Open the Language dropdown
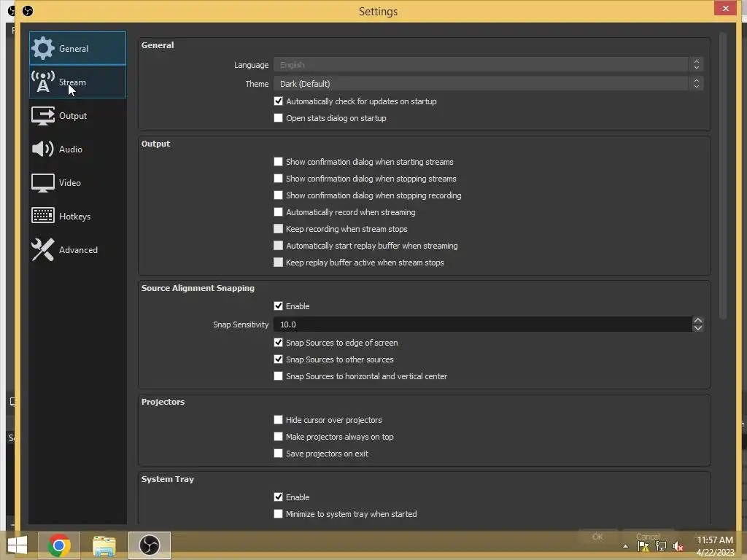 coord(488,64)
